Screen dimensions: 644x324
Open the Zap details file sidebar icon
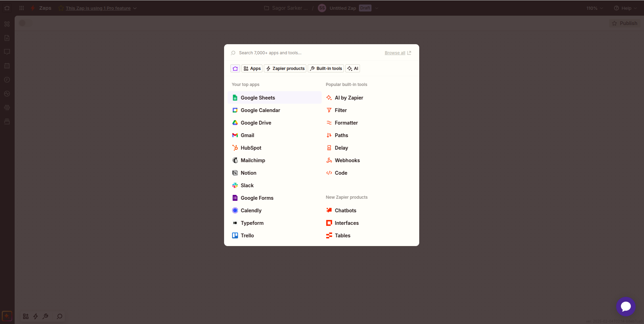click(x=7, y=38)
